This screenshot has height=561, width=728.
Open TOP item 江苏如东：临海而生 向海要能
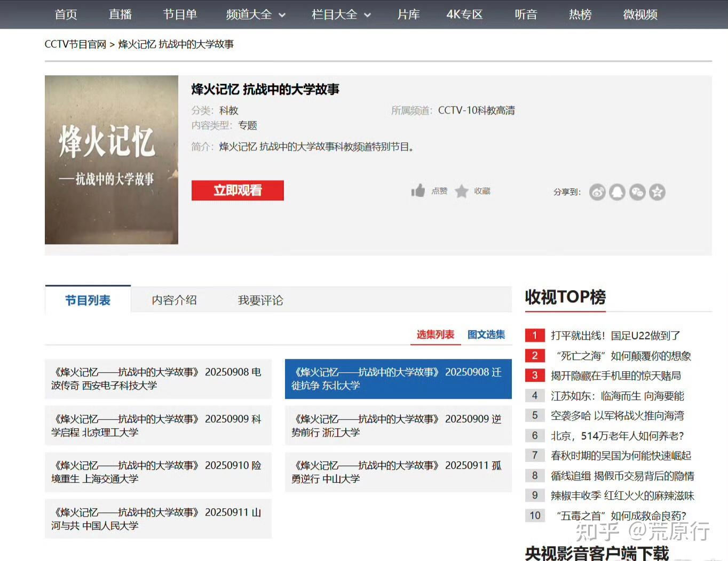[x=618, y=396]
